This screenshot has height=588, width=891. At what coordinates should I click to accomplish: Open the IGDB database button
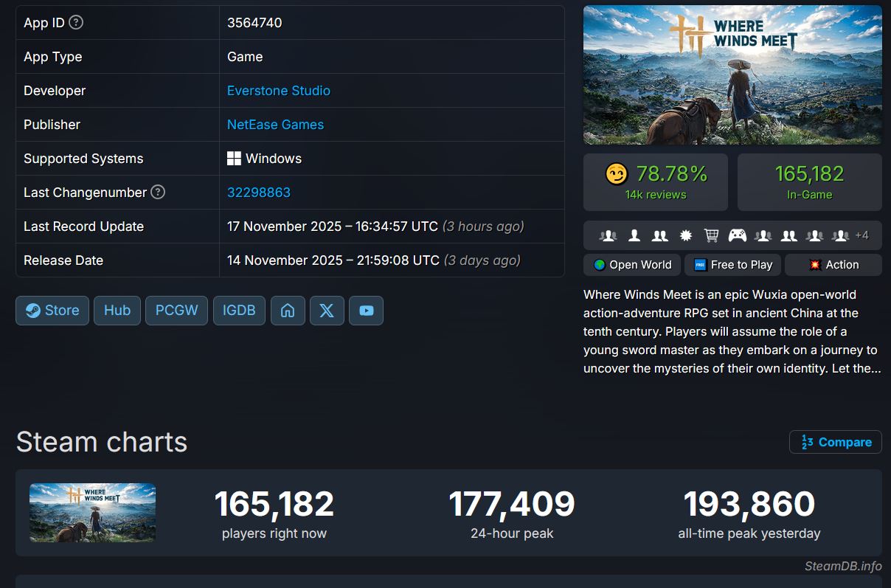240,311
